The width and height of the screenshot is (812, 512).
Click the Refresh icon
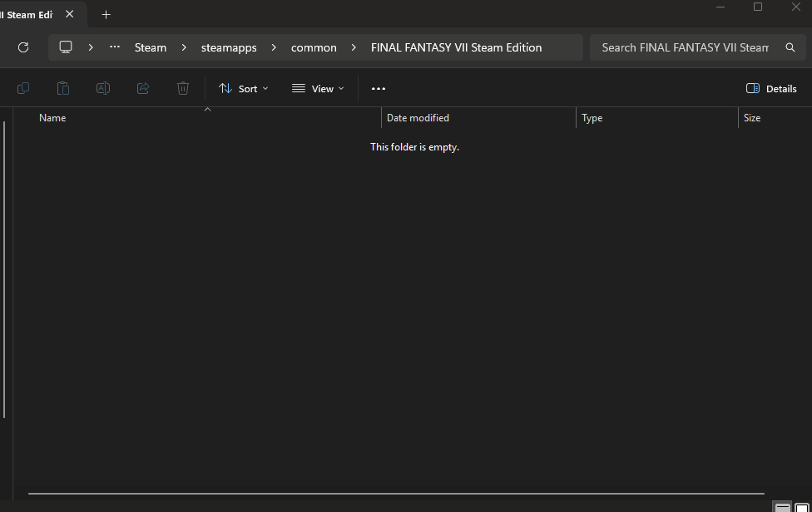click(23, 47)
